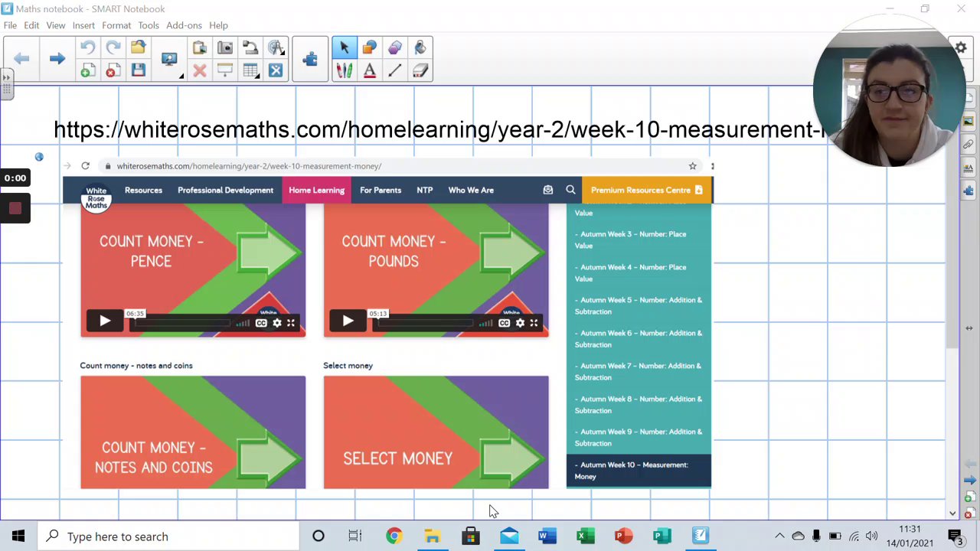Open settings gear on Count Money Pounds video
This screenshot has width=980, height=551.
coord(520,323)
